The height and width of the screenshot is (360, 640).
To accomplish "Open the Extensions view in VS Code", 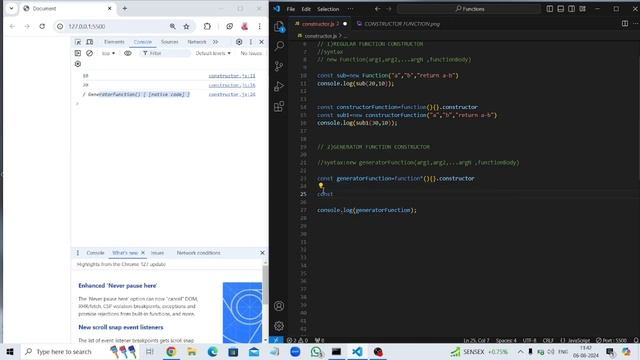I will coord(279,107).
